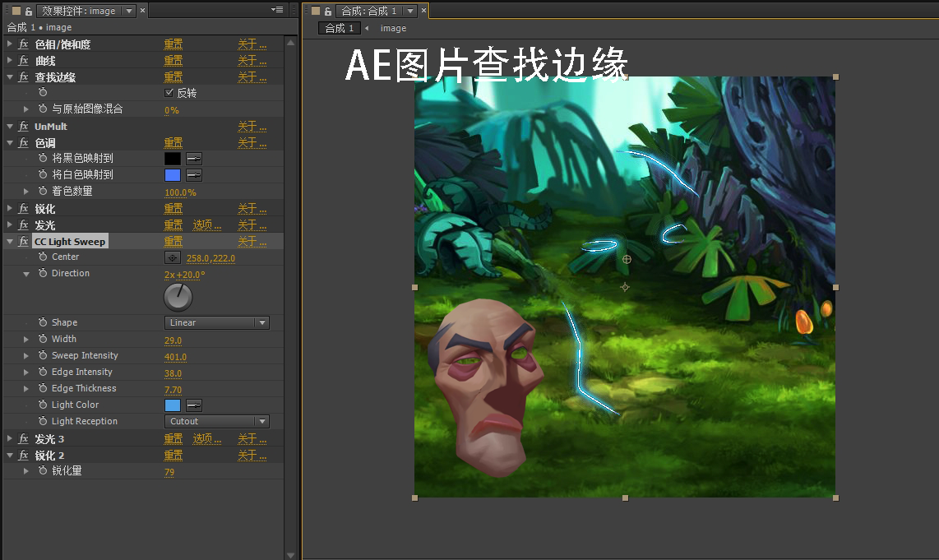
Task: Click the 合成 1 breadcrumb tab
Action: pos(340,28)
